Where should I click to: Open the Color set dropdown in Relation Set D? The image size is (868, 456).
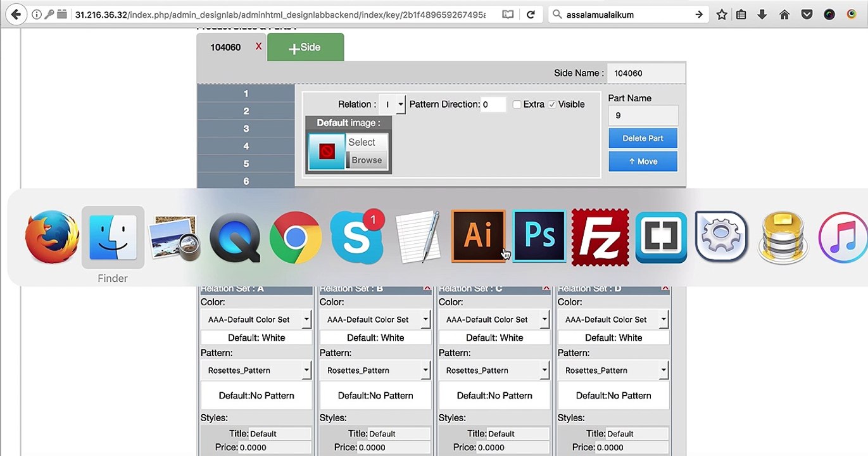613,320
